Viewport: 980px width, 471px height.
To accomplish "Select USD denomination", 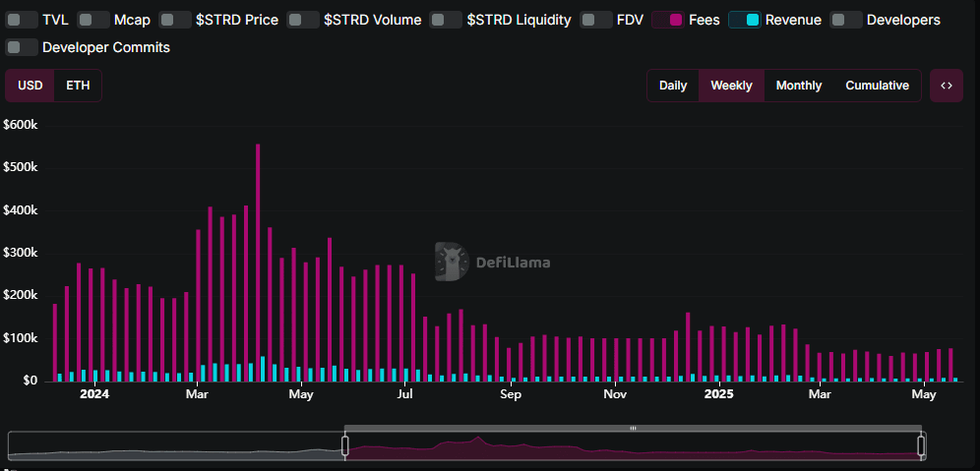I will pos(30,86).
